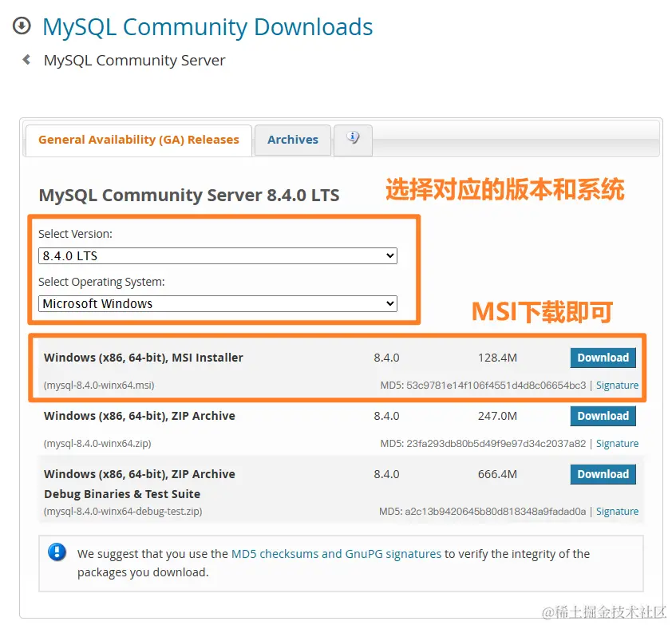The image size is (672, 625).
Task: Click the MySQL Community Downloads heading
Action: (208, 27)
